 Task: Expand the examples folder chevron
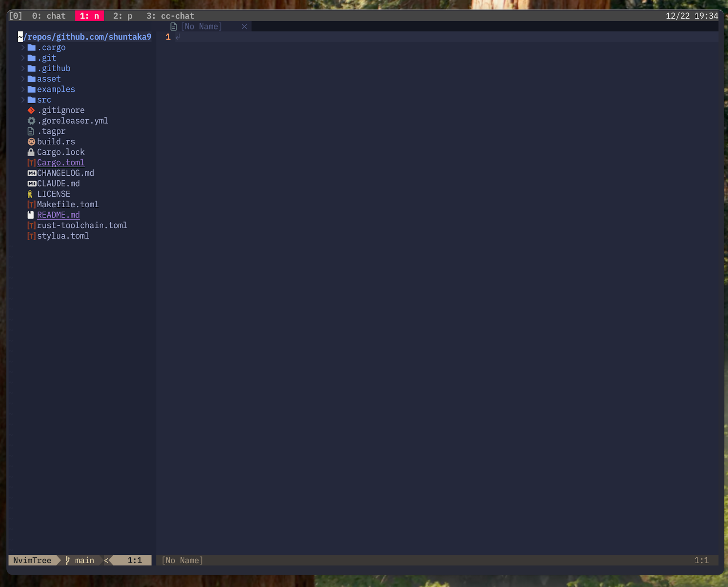click(23, 89)
